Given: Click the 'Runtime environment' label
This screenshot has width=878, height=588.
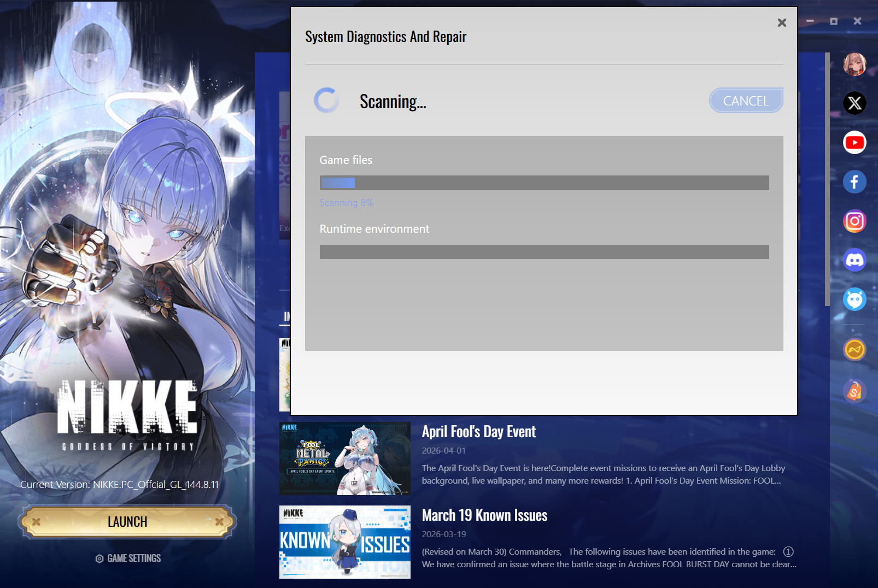Looking at the screenshot, I should [x=374, y=229].
